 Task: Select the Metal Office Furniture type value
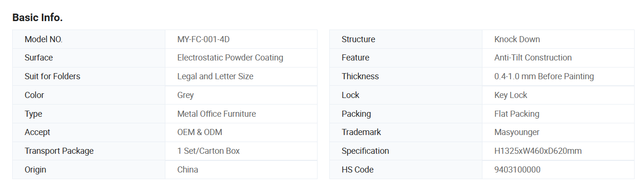217,114
